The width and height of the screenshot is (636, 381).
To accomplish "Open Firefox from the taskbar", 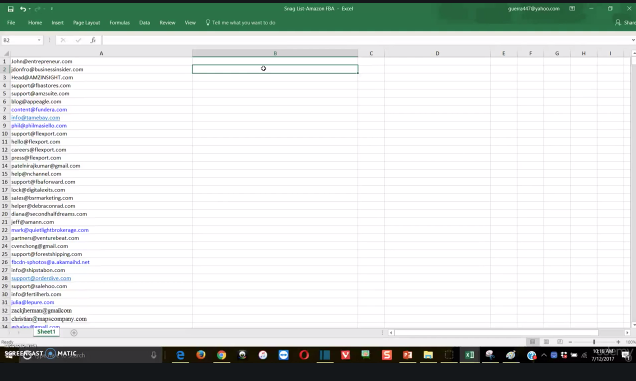I will click(201, 355).
